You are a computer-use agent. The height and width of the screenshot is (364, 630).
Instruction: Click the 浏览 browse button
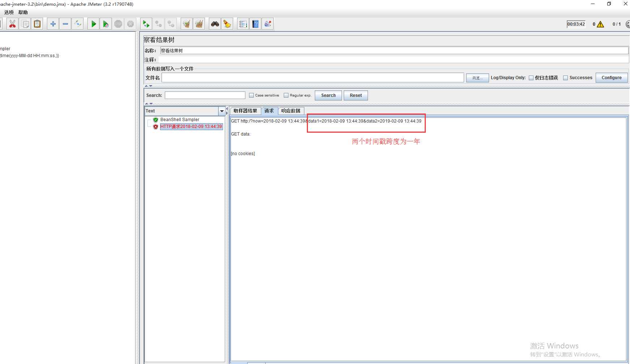(477, 78)
